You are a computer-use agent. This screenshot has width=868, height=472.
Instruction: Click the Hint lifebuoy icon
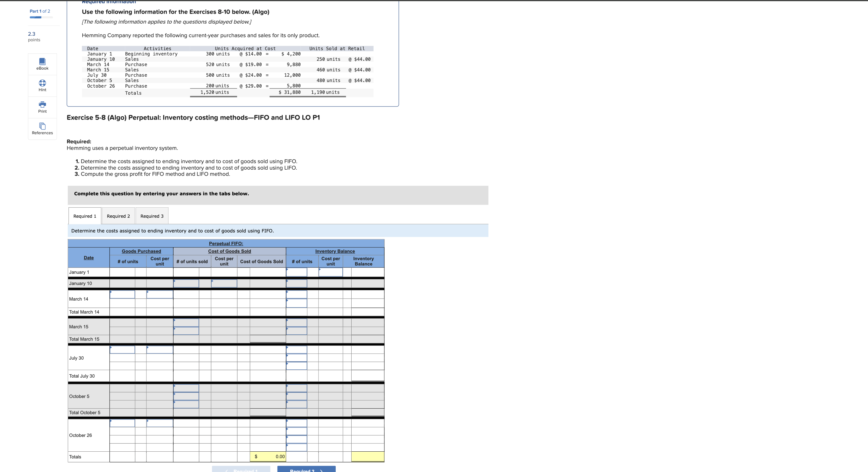(42, 83)
